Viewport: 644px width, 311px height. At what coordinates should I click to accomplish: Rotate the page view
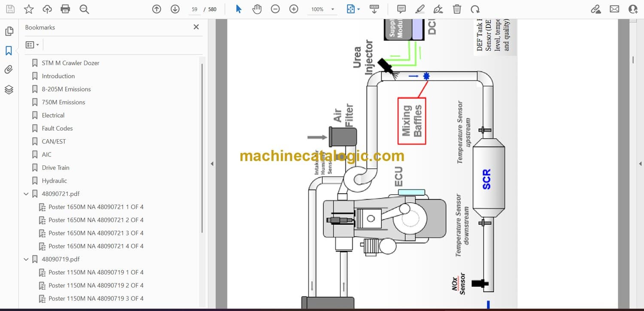tap(475, 9)
